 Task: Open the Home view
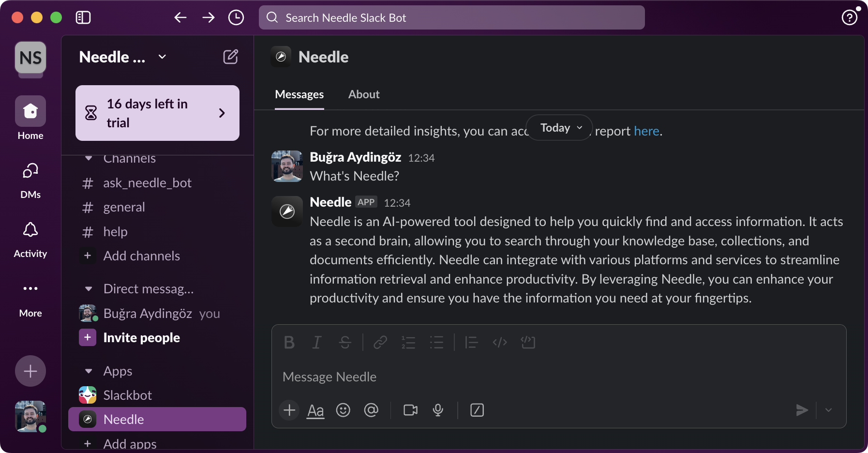pyautogui.click(x=30, y=118)
